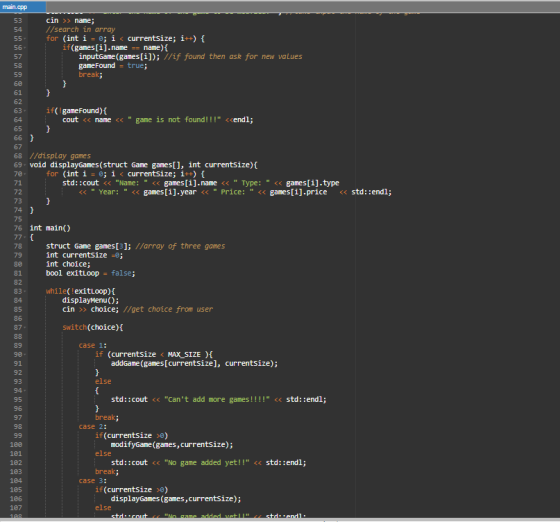The width and height of the screenshot is (560, 522).
Task: Click the 'break;' keyword on line 59
Action: 90,75
